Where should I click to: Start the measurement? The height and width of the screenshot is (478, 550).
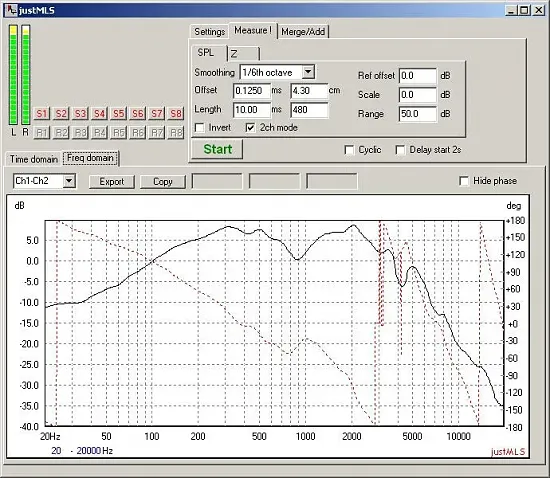(217, 149)
